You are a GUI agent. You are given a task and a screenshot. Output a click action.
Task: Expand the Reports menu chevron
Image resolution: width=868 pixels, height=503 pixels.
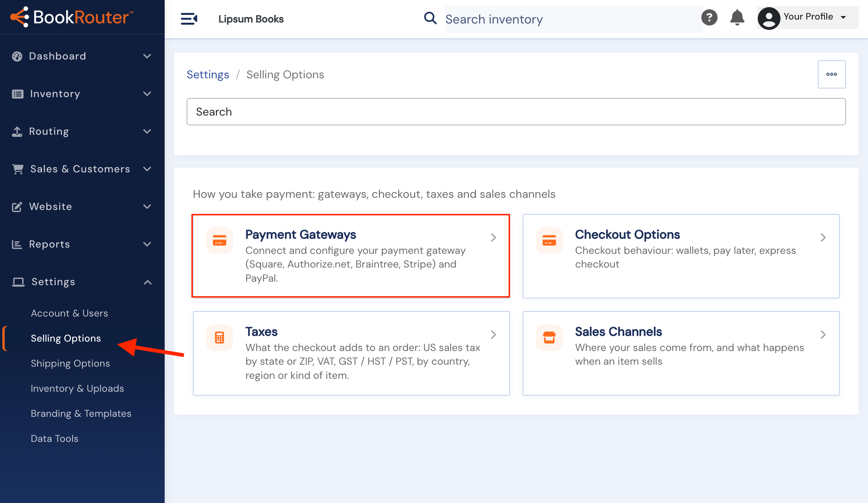click(147, 244)
